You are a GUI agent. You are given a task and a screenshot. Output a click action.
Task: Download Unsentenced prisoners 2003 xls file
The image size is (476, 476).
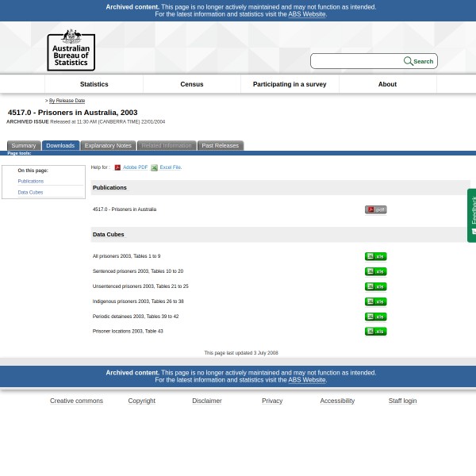(x=375, y=286)
